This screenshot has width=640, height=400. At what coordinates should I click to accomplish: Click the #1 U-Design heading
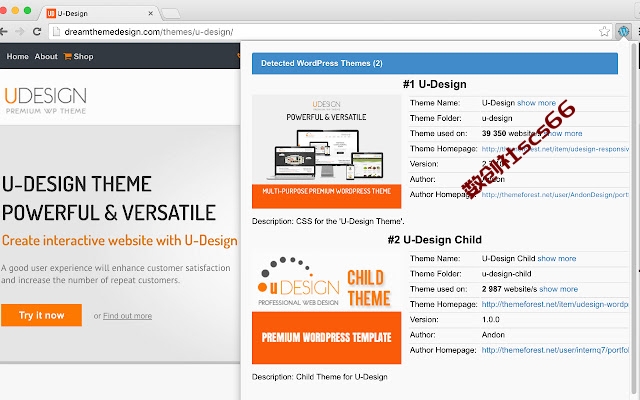pyautogui.click(x=435, y=84)
